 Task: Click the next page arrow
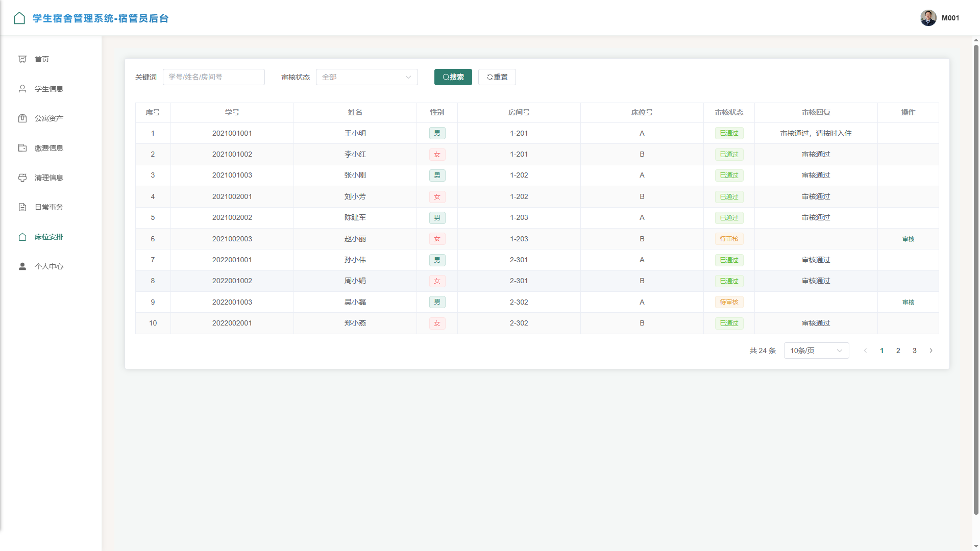click(931, 350)
